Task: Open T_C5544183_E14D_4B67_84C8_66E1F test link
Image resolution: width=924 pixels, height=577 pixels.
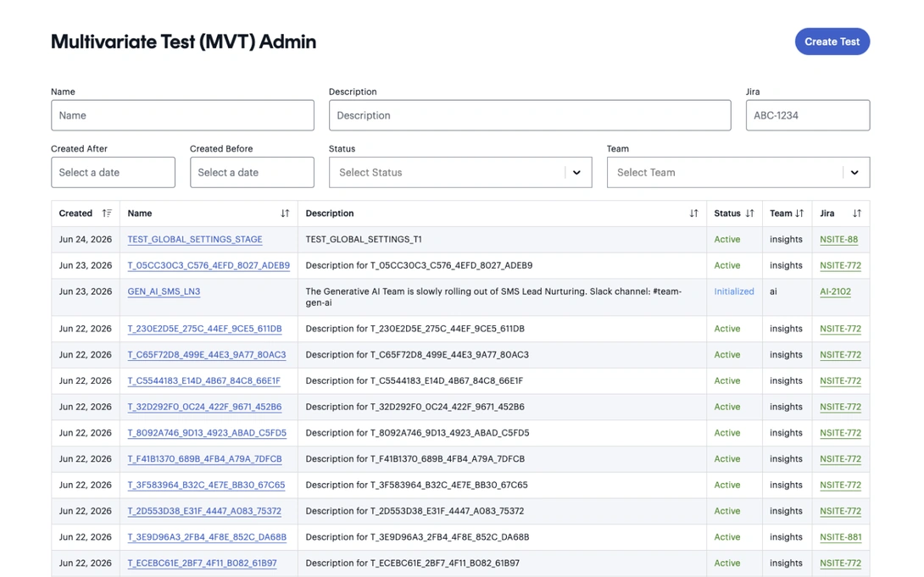Action: pyautogui.click(x=204, y=381)
